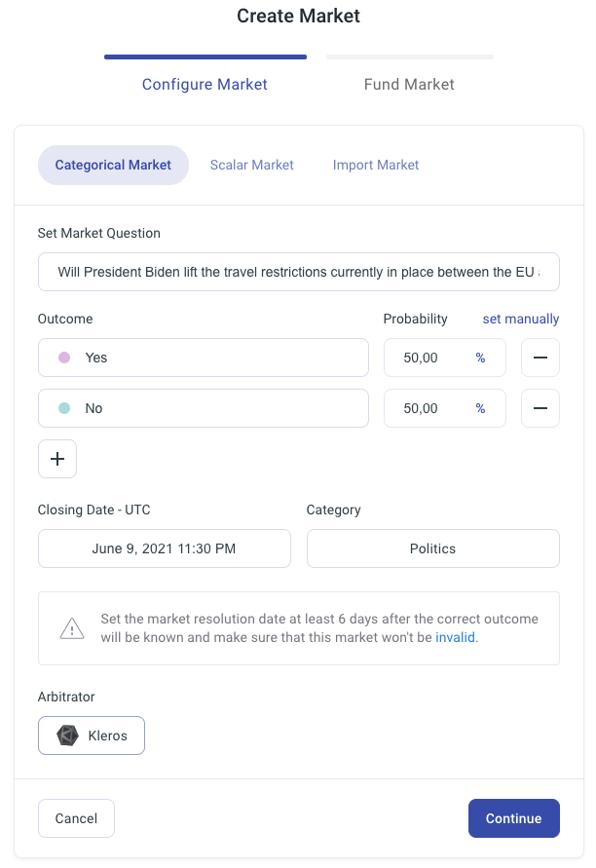Click the purple dot beside Yes outcome
Image resolution: width=596 pixels, height=868 pixels.
(64, 358)
